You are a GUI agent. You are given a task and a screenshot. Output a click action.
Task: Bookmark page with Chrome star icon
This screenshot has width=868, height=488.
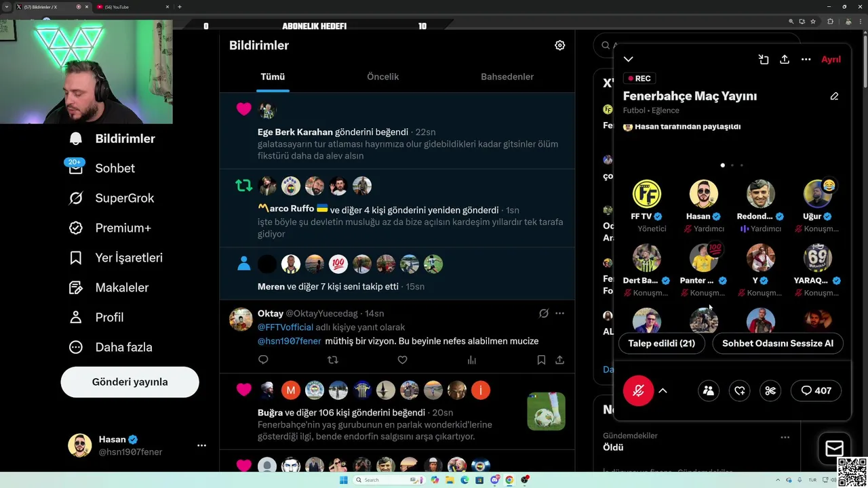click(x=812, y=21)
